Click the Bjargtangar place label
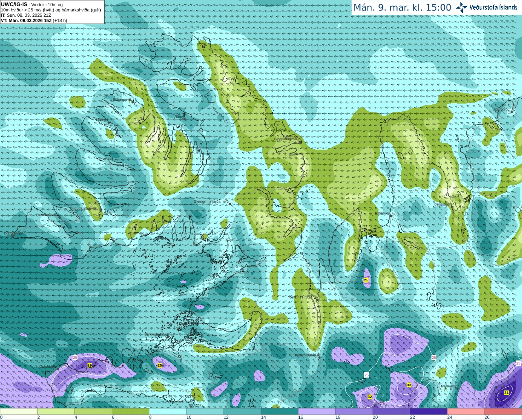 pos(13,233)
